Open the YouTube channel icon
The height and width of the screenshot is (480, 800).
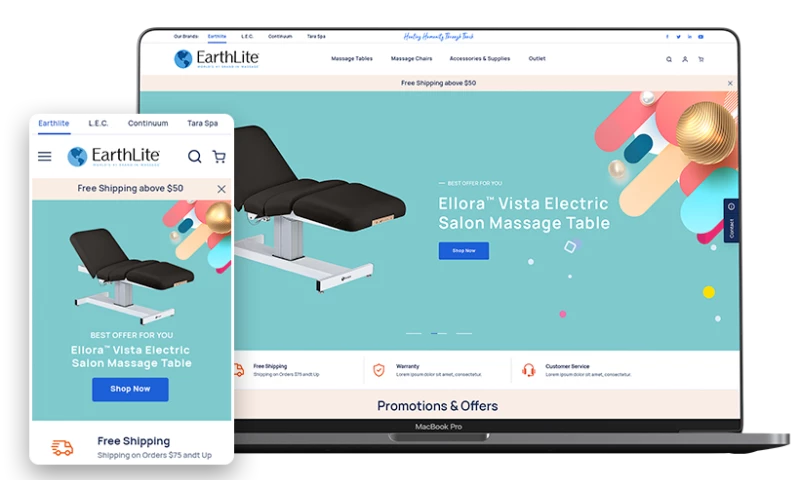[x=701, y=37]
